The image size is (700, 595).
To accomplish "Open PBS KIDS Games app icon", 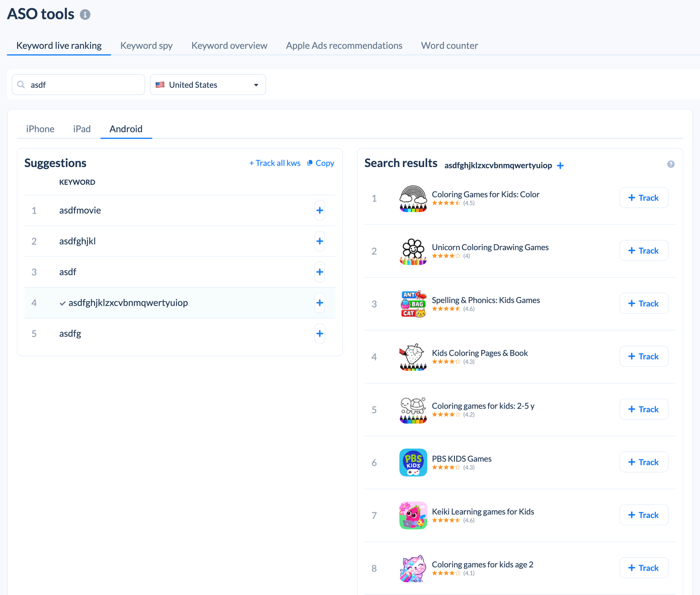I will pos(413,463).
